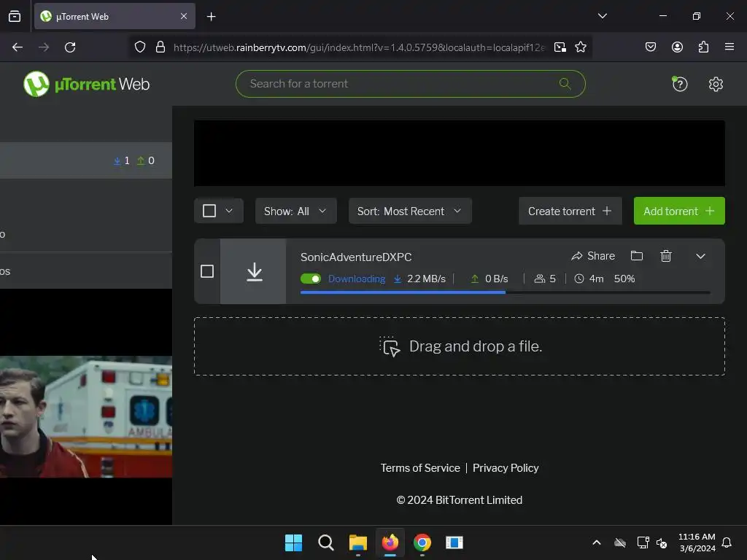Select the µTorrent Web browser tab

pos(115,16)
